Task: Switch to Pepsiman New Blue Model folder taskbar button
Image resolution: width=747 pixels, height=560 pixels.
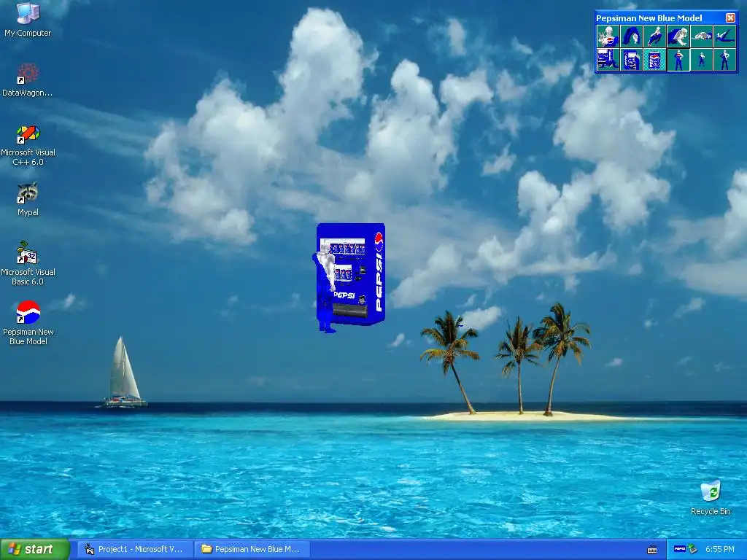Action: (x=252, y=549)
